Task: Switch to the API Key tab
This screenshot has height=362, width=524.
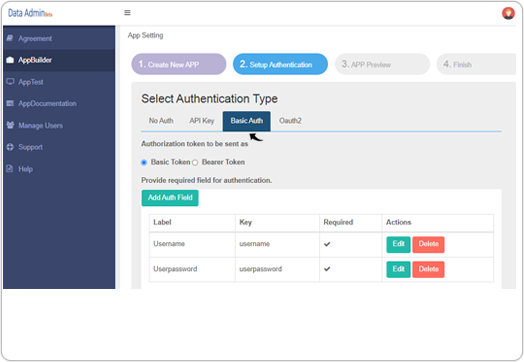Action: point(202,121)
